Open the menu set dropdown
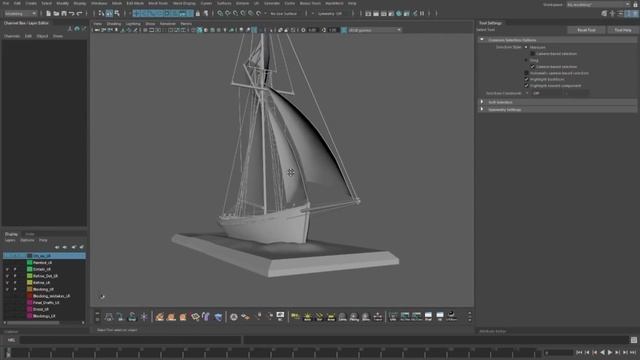 coord(20,13)
